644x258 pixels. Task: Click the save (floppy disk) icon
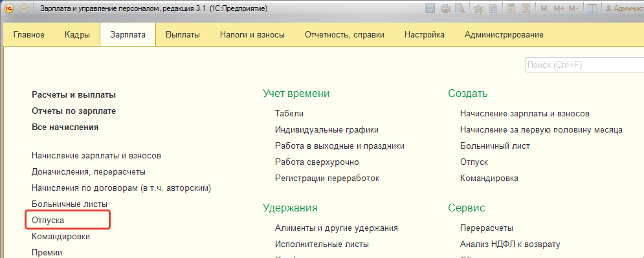430,8
